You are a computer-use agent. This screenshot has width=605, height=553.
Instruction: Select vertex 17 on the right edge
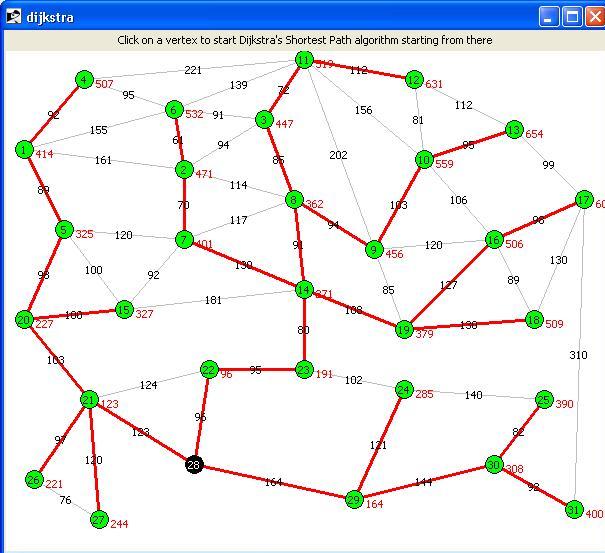(x=584, y=200)
